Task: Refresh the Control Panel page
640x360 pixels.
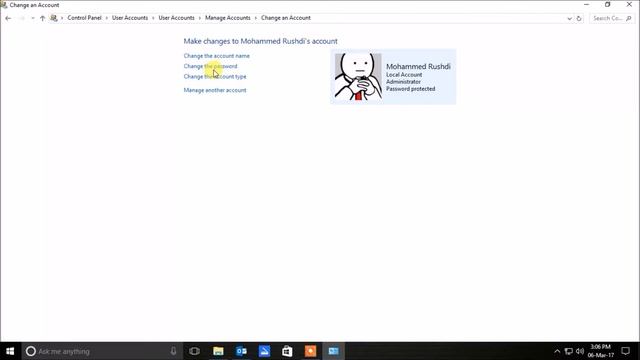Action: click(x=579, y=18)
